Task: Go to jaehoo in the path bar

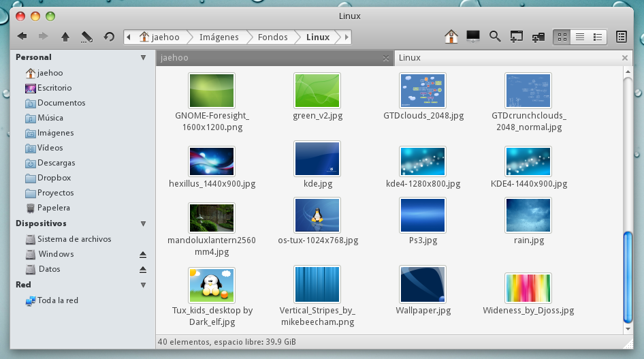Action: point(160,37)
